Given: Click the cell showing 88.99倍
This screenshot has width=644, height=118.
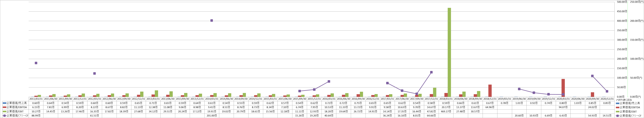Looking at the screenshot, I should coord(36,116).
